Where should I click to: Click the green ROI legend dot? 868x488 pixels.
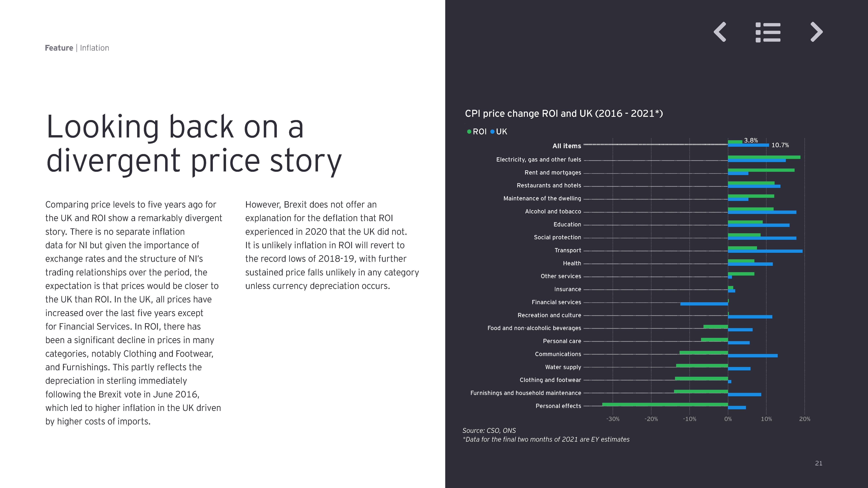pos(469,132)
